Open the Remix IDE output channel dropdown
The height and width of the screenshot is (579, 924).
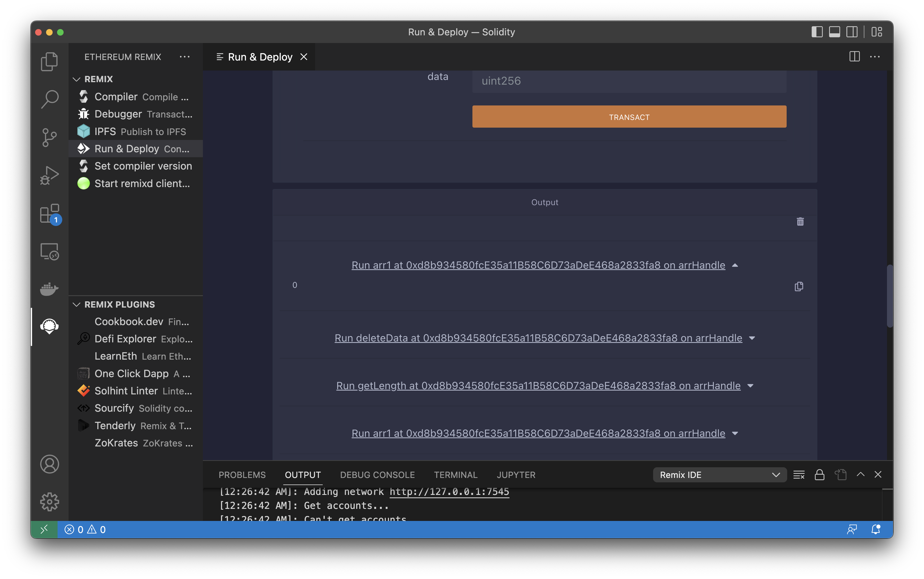click(x=719, y=475)
